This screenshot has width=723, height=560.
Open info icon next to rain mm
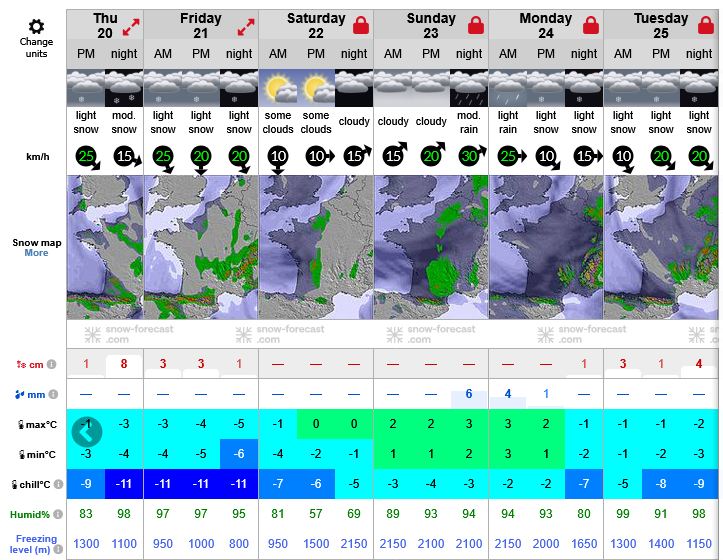pyautogui.click(x=53, y=394)
